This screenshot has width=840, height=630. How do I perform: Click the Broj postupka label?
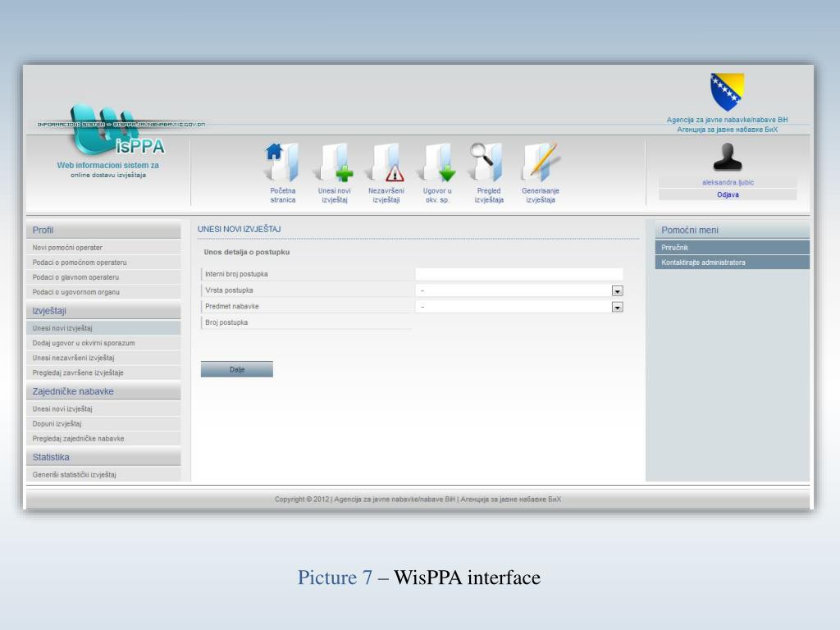(x=226, y=322)
